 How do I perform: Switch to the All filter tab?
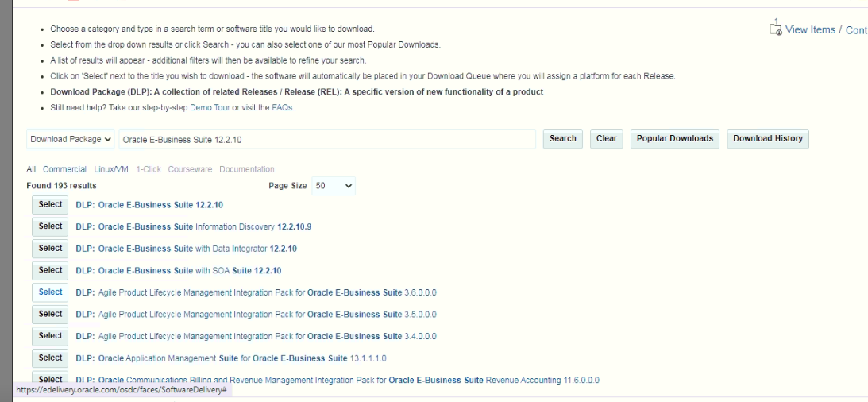point(31,169)
